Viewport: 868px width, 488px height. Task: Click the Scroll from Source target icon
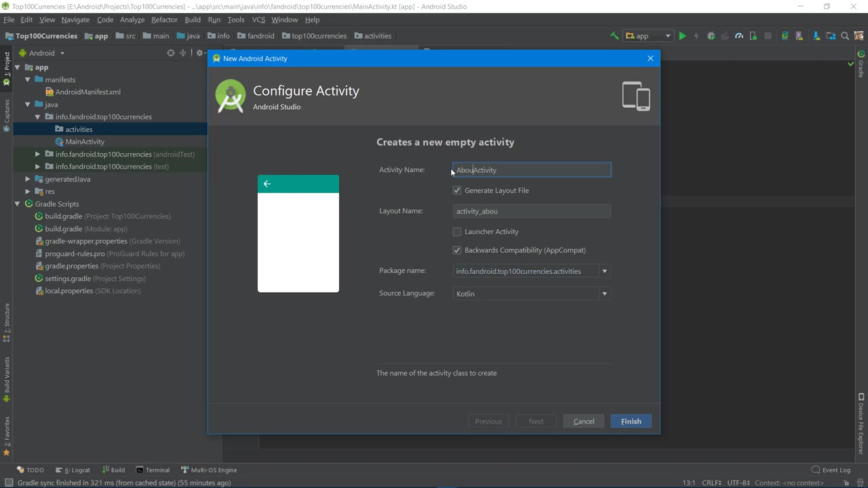[x=171, y=53]
